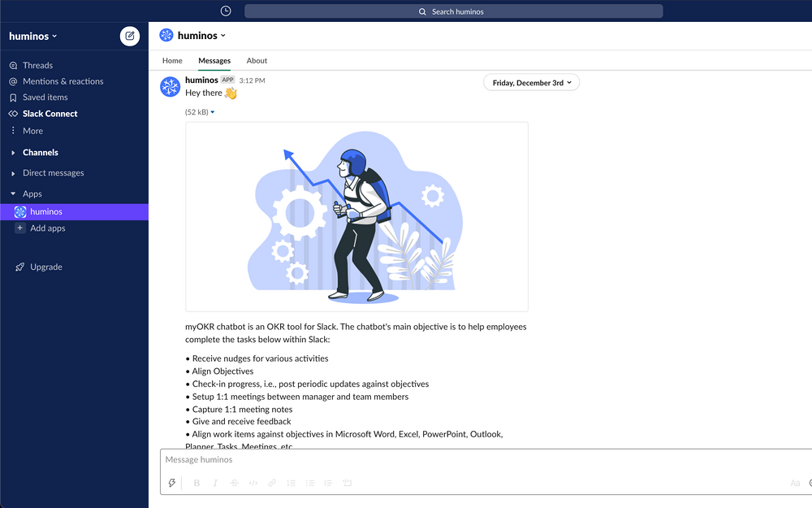Compose a new message
812x508 pixels.
click(x=129, y=37)
